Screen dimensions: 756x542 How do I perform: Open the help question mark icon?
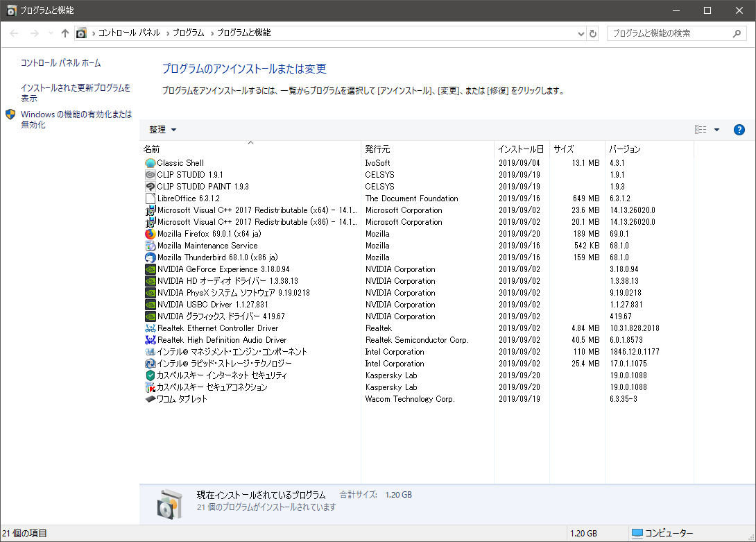point(739,130)
